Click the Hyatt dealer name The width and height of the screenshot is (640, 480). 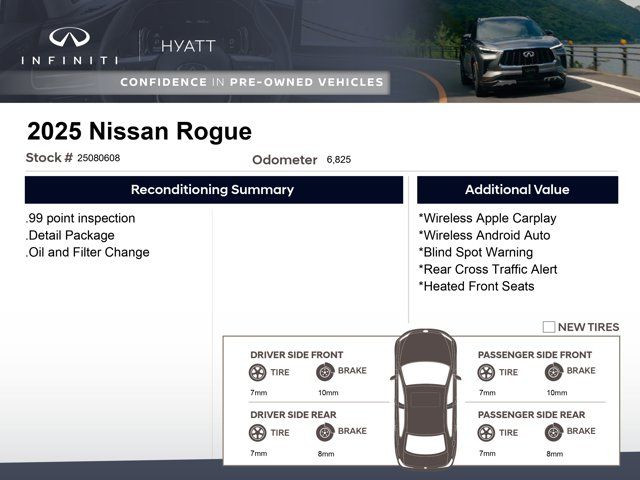coord(188,46)
